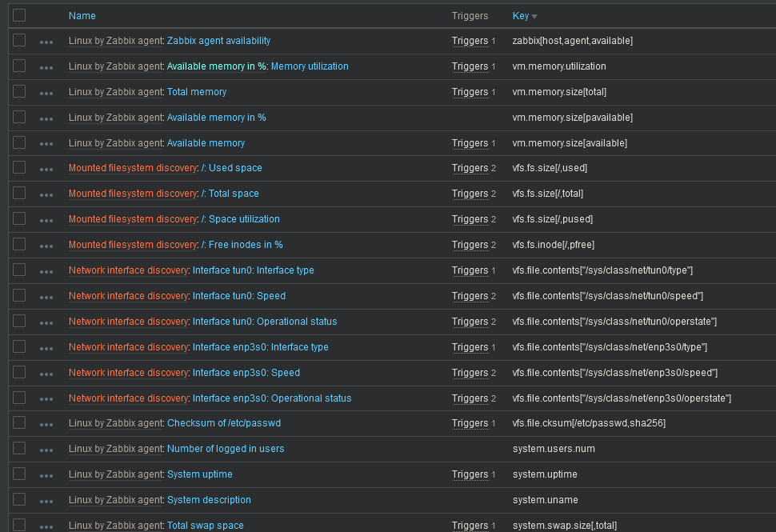Sort the table by Name column header
The image size is (776, 532).
coord(82,16)
